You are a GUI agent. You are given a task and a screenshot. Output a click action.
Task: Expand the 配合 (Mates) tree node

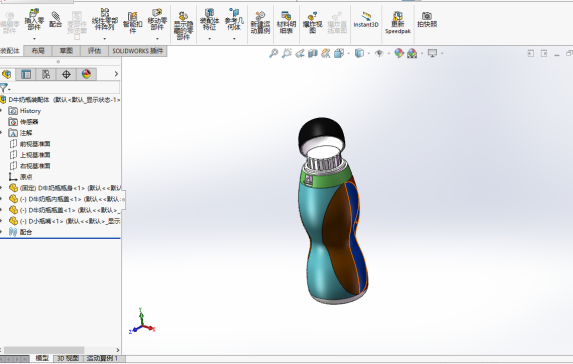pyautogui.click(x=2, y=232)
